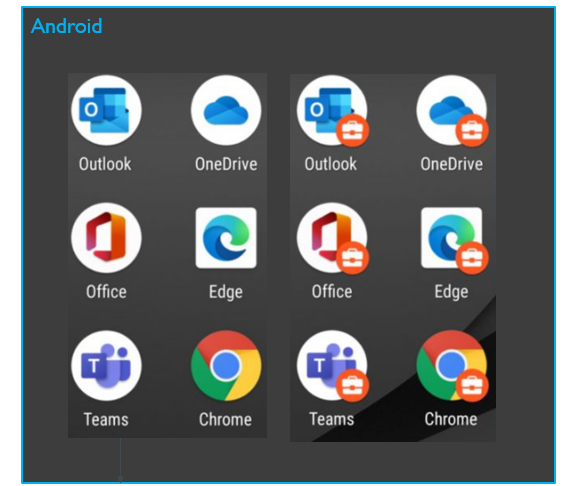Open work-profile Teams with briefcase badge
The height and width of the screenshot is (486, 572).
point(332,366)
